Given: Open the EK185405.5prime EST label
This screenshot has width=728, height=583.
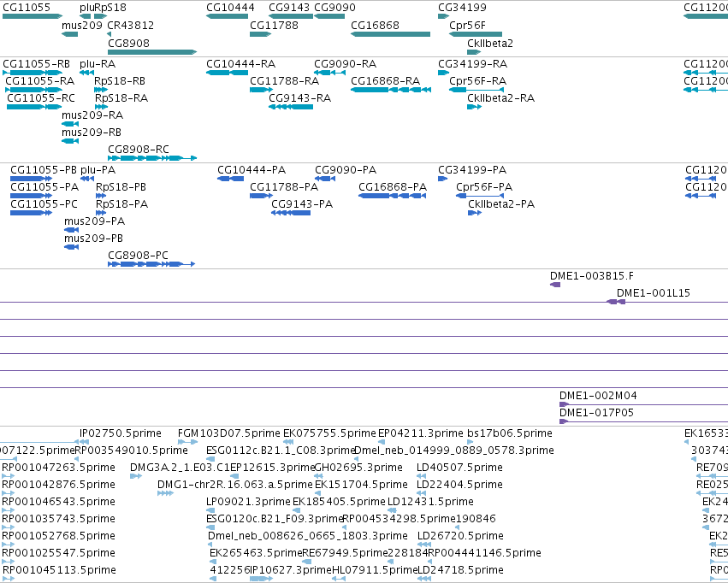Looking at the screenshot, I should point(339,502).
